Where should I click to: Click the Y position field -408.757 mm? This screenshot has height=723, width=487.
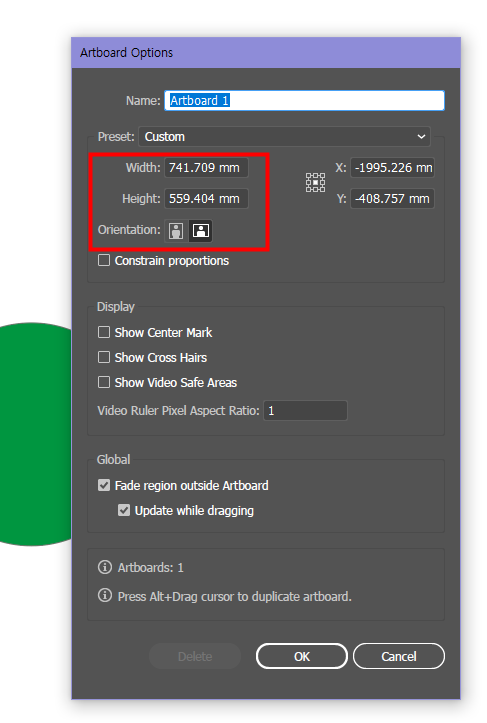(392, 198)
